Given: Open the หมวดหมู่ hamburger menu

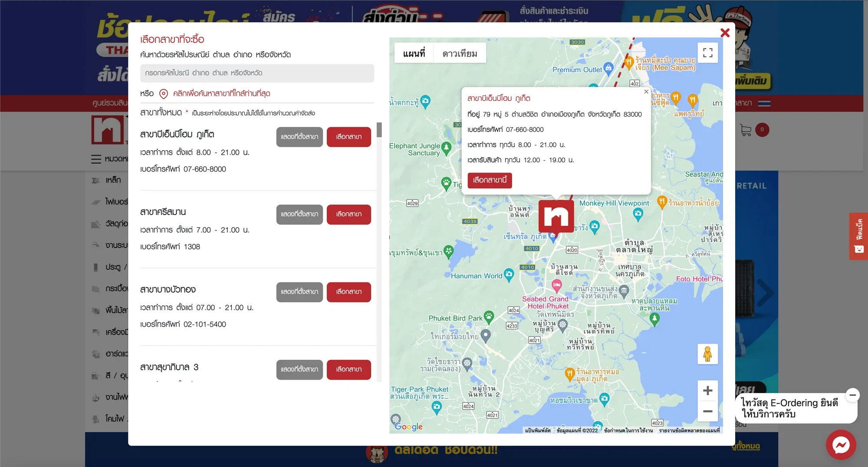Looking at the screenshot, I should pos(96,159).
